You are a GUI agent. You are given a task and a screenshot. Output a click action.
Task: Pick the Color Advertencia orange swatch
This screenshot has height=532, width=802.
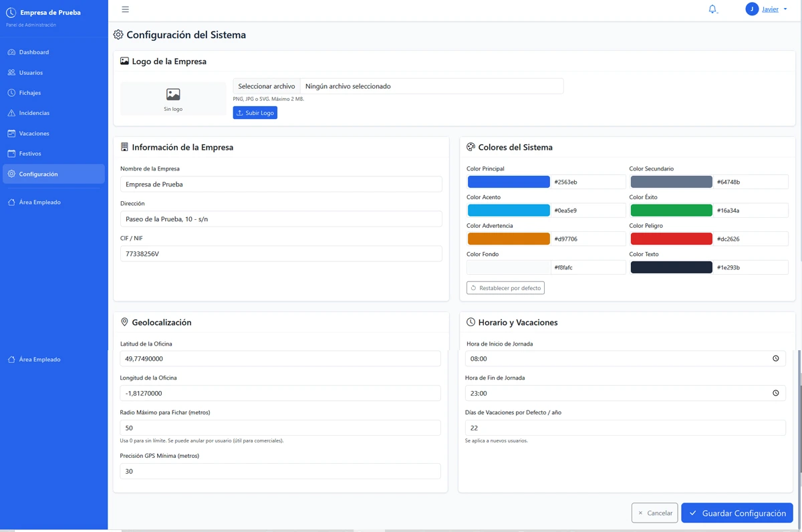pos(509,239)
